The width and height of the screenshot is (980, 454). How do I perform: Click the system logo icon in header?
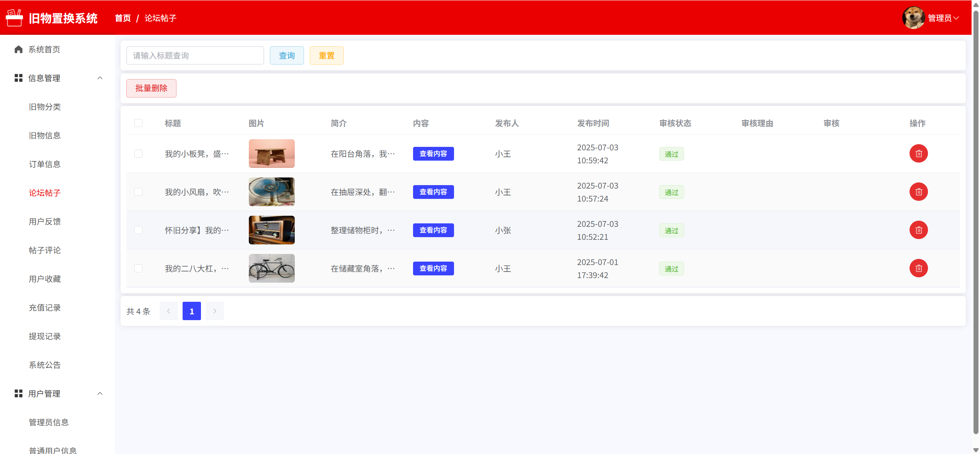coord(15,18)
